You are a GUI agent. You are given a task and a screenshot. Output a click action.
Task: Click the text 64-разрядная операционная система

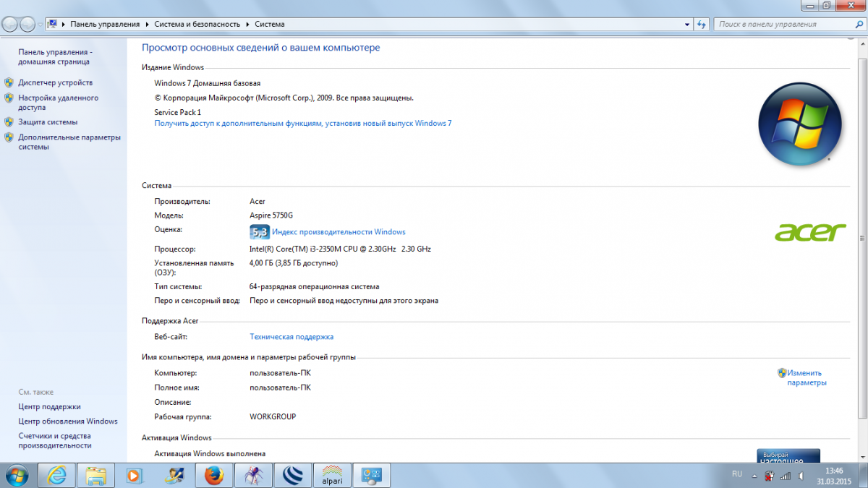coord(315,286)
